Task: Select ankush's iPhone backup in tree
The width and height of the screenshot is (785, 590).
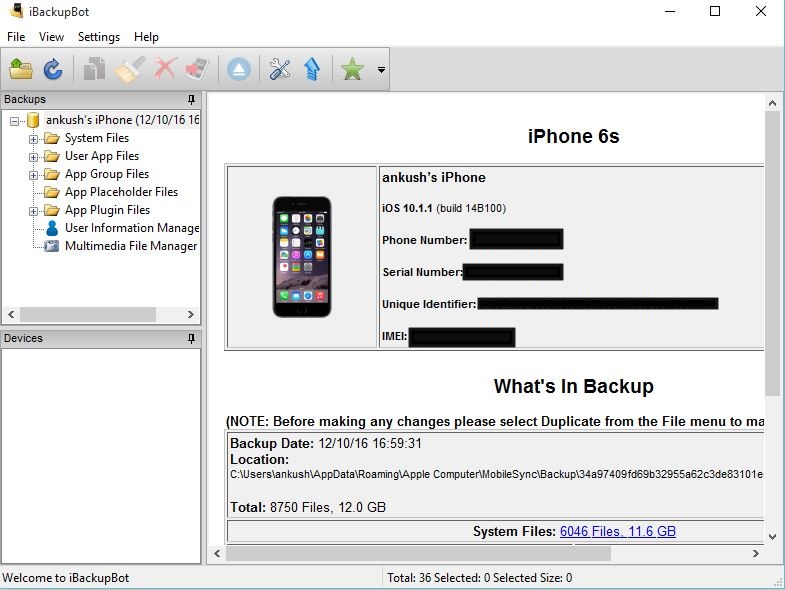Action: pyautogui.click(x=123, y=120)
